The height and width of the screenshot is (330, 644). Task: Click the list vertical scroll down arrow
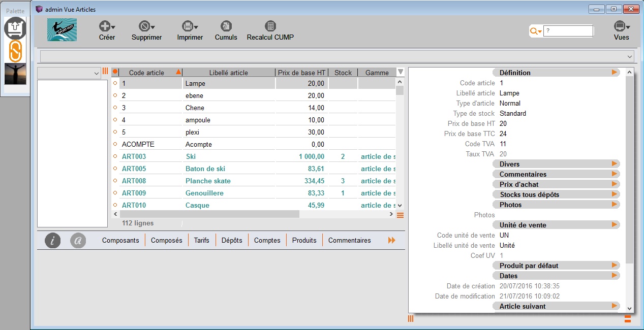coord(400,206)
